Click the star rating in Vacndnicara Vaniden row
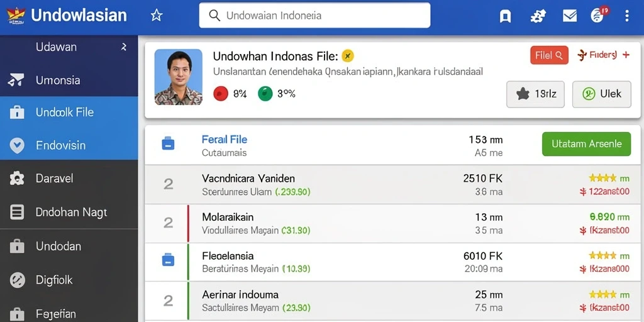 coord(602,178)
